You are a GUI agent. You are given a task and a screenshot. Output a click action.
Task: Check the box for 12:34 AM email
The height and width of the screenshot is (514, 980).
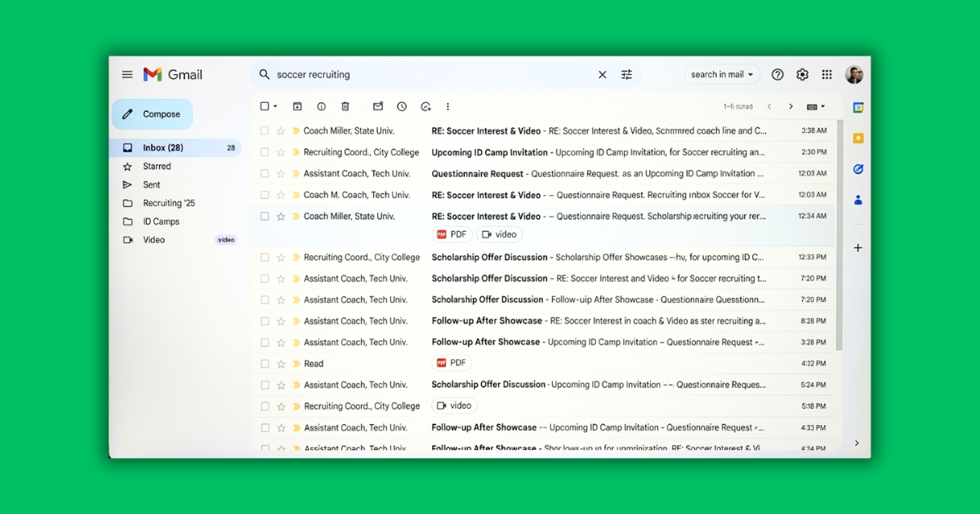264,216
